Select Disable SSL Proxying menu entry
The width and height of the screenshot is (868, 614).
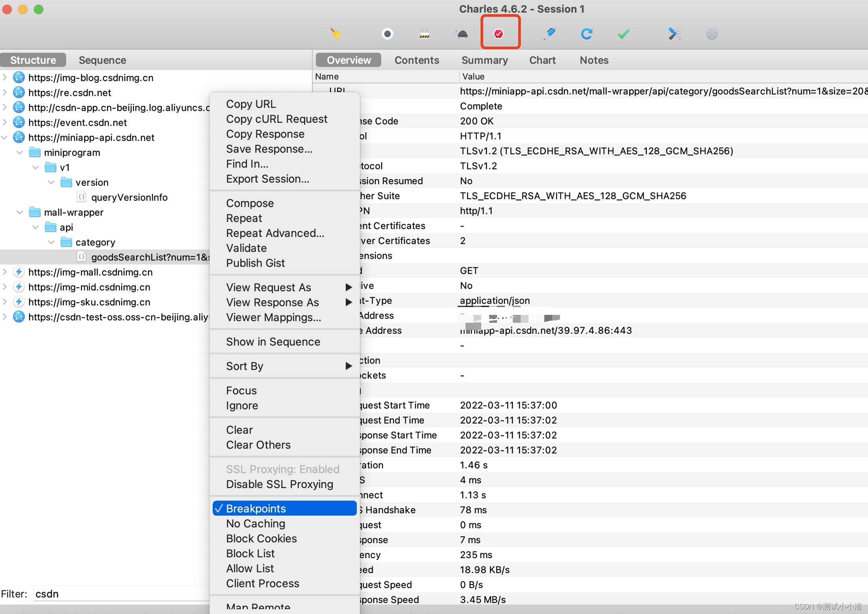tap(279, 484)
